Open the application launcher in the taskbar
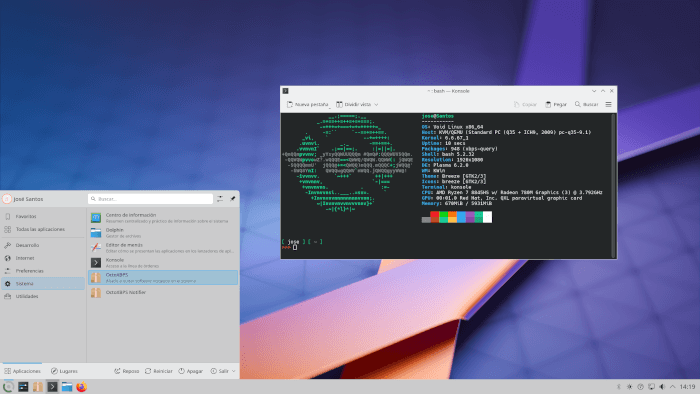 [x=8, y=387]
